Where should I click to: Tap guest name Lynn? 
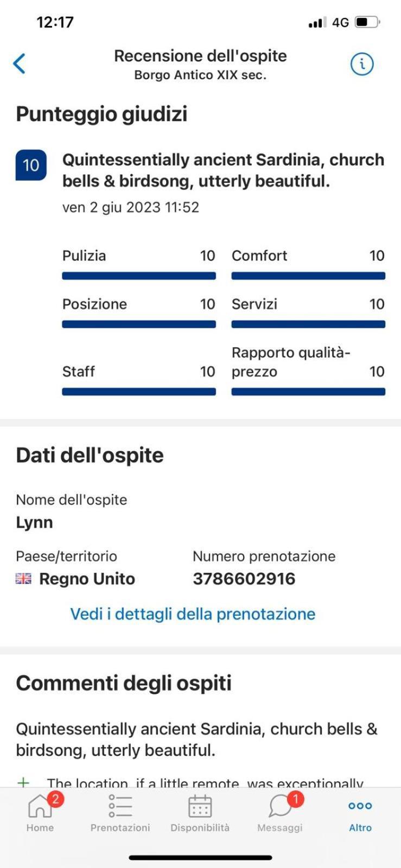tap(34, 522)
